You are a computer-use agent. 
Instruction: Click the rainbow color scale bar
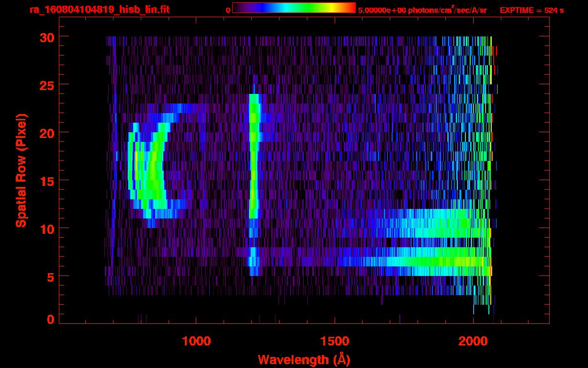(294, 8)
